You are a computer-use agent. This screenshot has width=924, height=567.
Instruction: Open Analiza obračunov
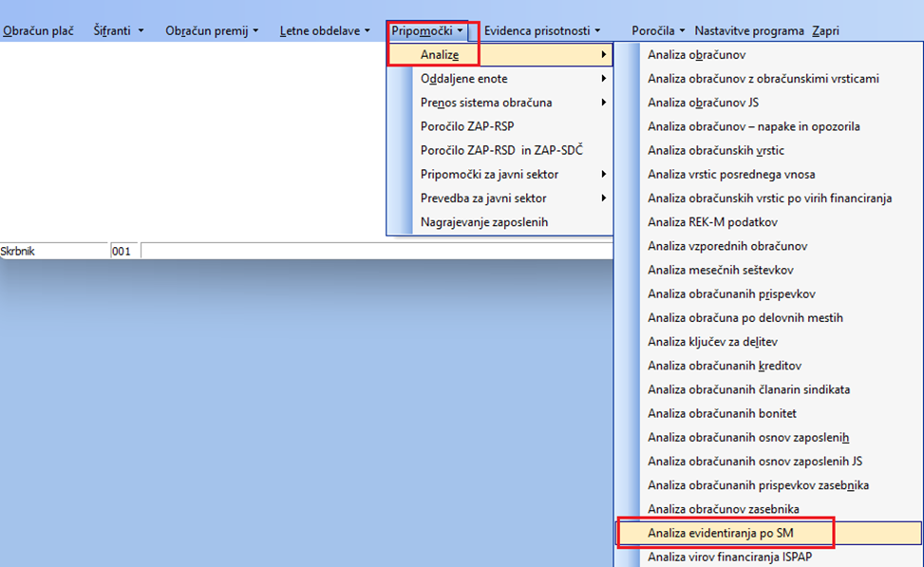pyautogui.click(x=768, y=55)
